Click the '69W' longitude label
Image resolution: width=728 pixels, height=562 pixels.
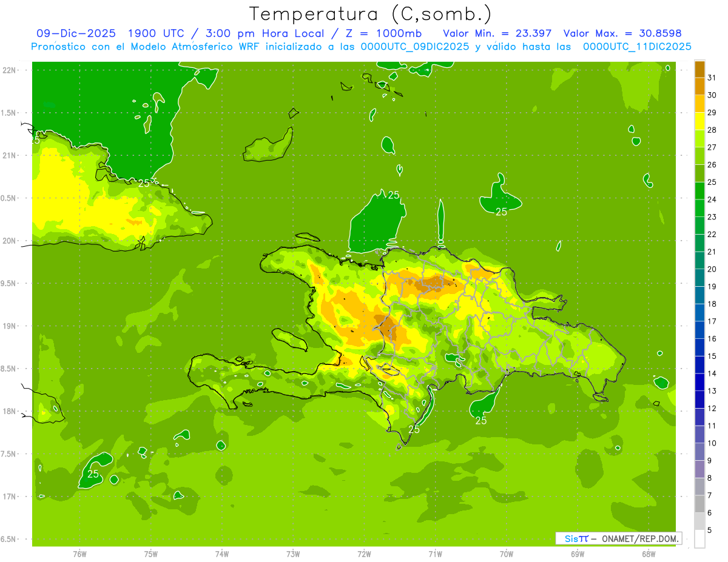click(x=578, y=554)
